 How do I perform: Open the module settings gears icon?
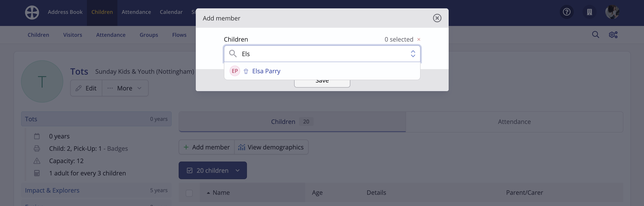[613, 35]
